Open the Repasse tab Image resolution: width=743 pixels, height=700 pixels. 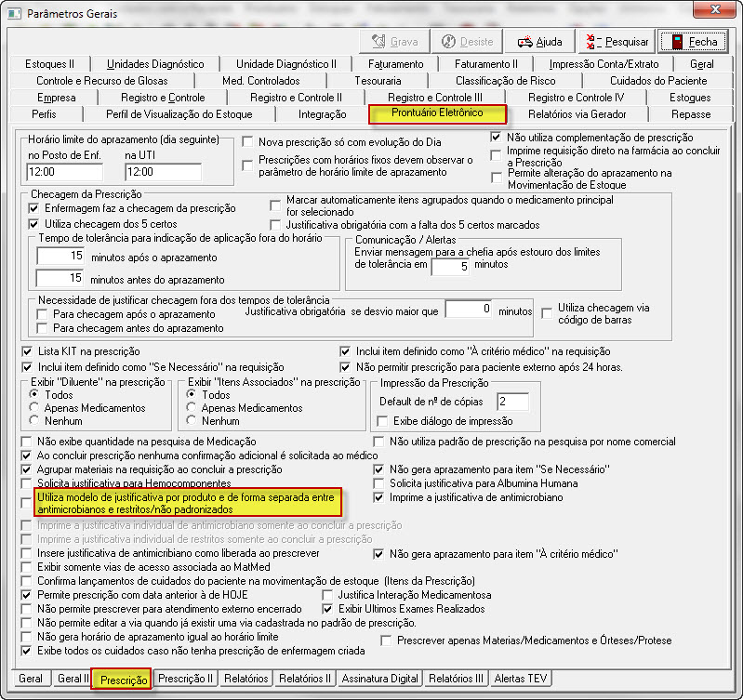pos(690,114)
